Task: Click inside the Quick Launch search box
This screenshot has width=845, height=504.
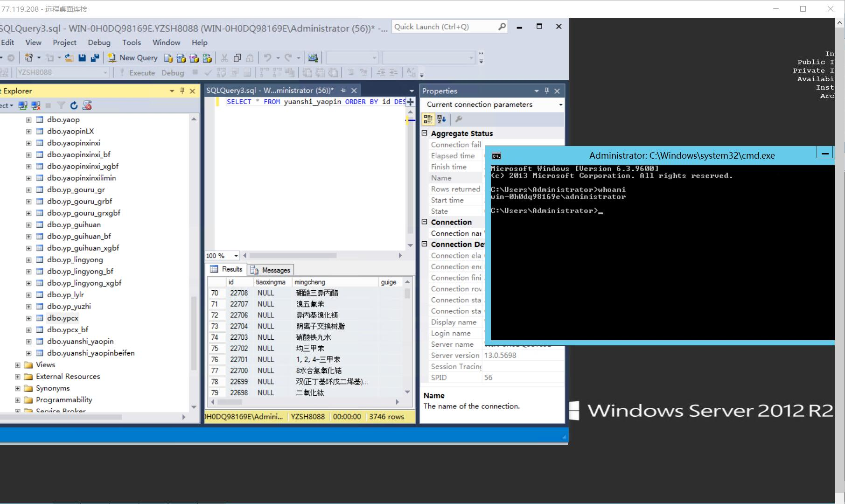Action: click(444, 27)
